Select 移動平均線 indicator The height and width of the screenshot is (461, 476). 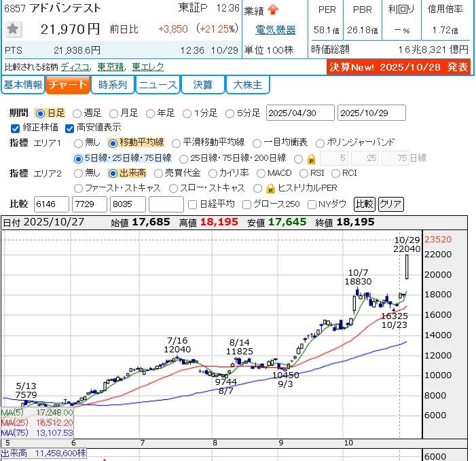[x=113, y=143]
